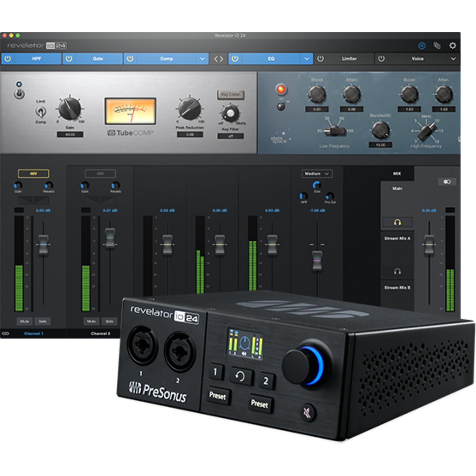
Task: Adjust the Key Filter knob
Action: pos(230,113)
